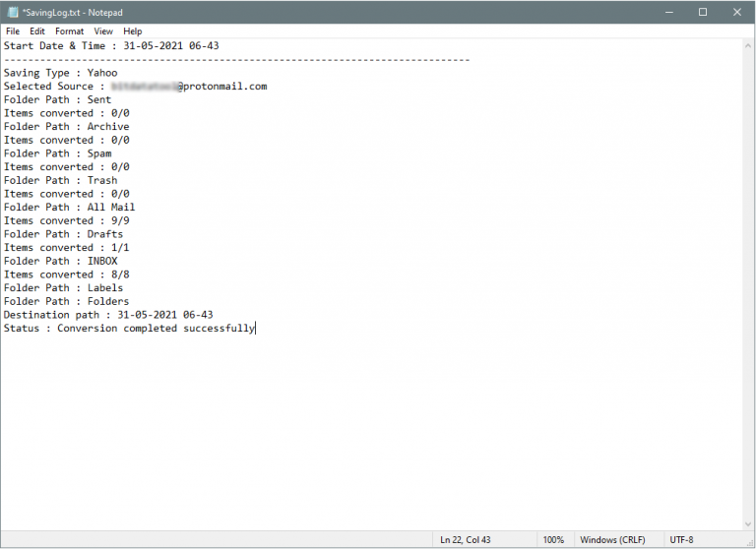Open the View menu

pyautogui.click(x=103, y=31)
